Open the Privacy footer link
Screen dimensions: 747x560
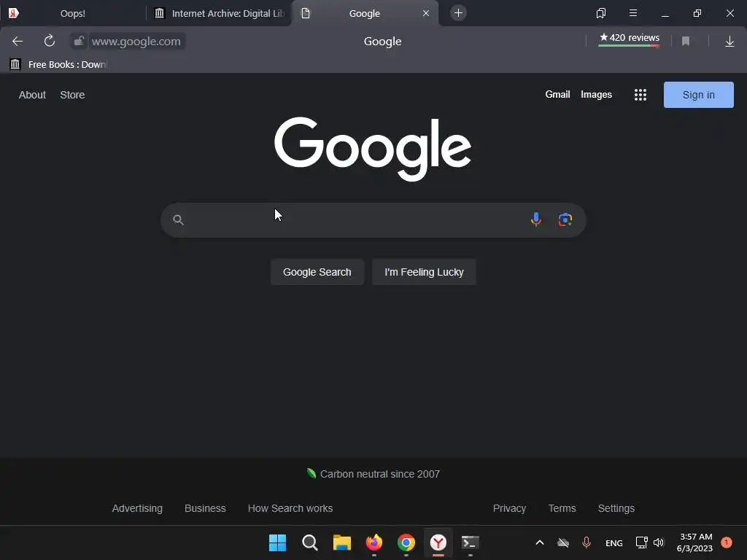tap(509, 508)
